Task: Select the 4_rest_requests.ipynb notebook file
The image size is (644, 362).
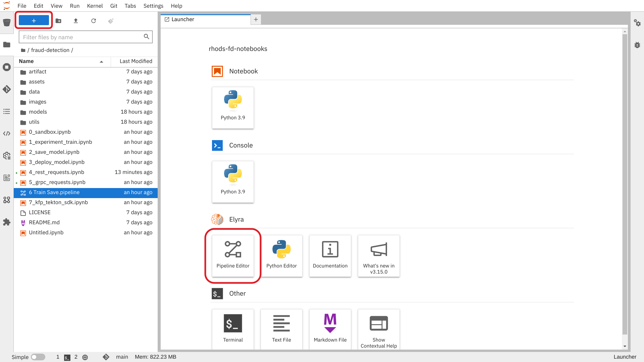Action: [x=56, y=172]
